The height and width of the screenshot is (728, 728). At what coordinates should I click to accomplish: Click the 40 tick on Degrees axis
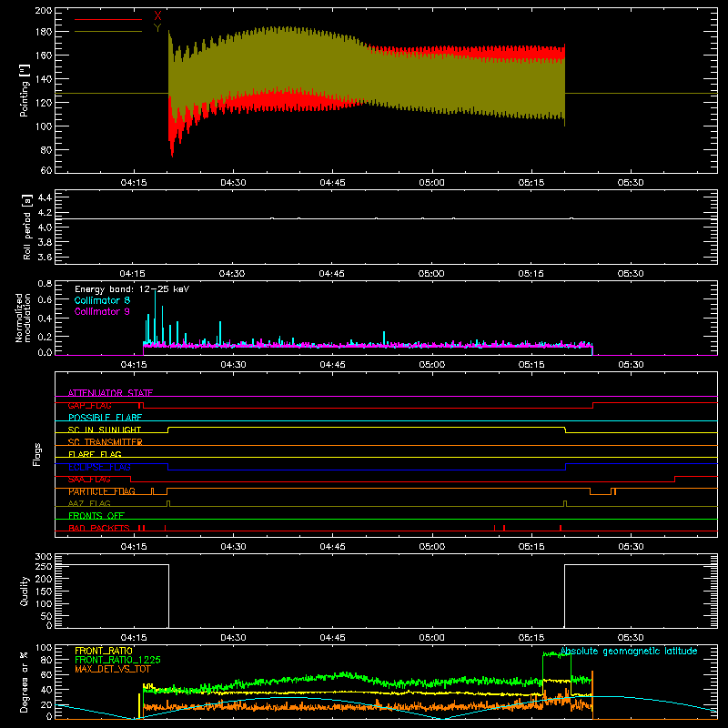click(x=46, y=690)
